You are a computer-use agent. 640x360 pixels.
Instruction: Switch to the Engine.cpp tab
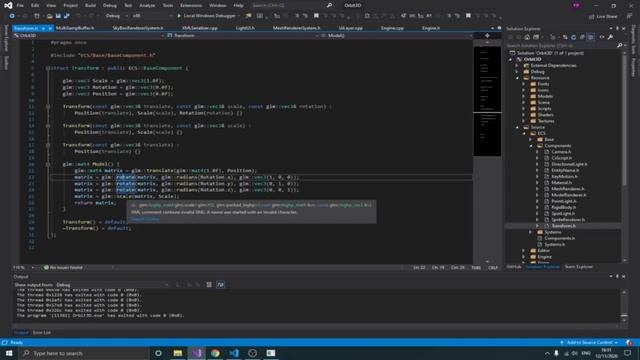(x=392, y=28)
